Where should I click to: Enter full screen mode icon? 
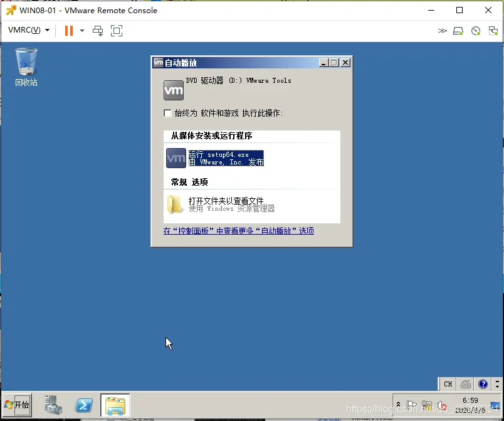pos(117,31)
